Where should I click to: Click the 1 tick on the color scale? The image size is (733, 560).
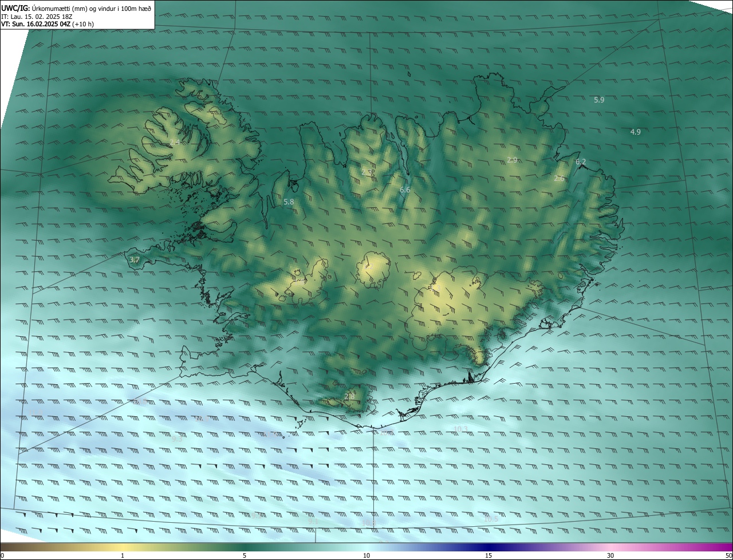(123, 555)
